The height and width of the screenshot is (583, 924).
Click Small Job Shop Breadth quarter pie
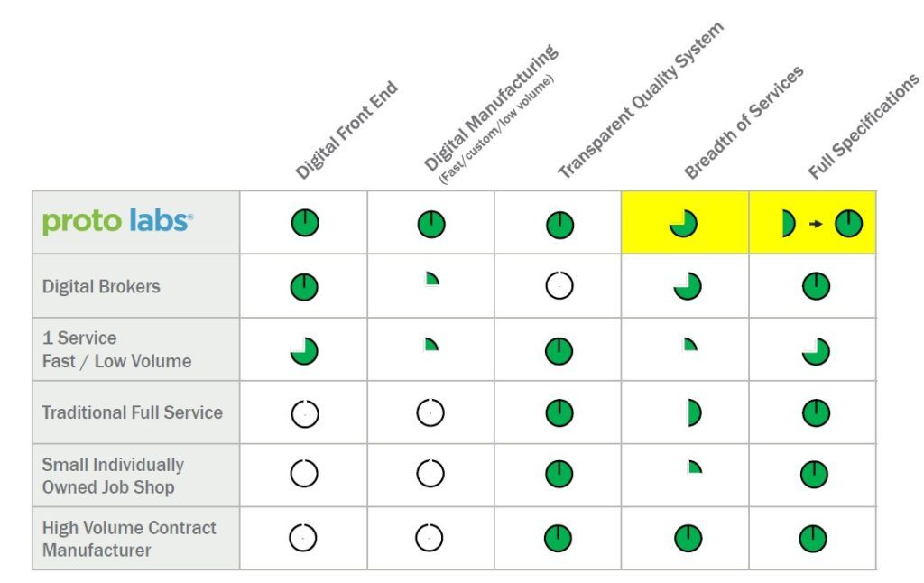(693, 467)
